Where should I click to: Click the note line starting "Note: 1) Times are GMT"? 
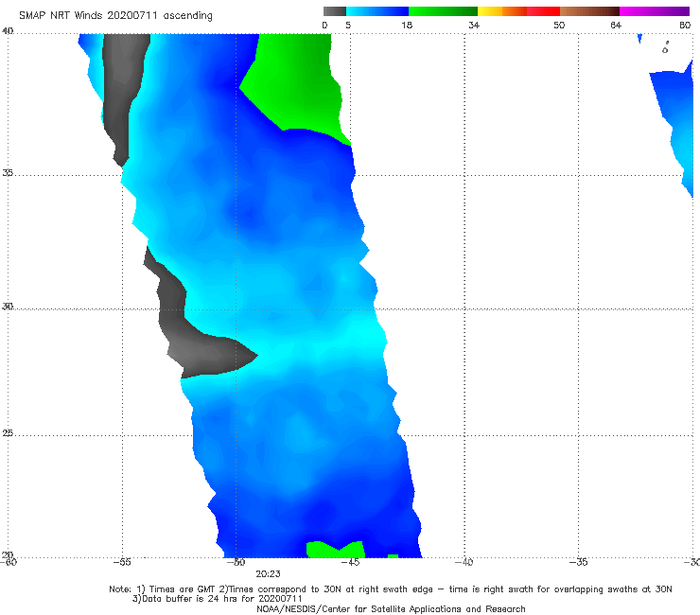coord(391,589)
